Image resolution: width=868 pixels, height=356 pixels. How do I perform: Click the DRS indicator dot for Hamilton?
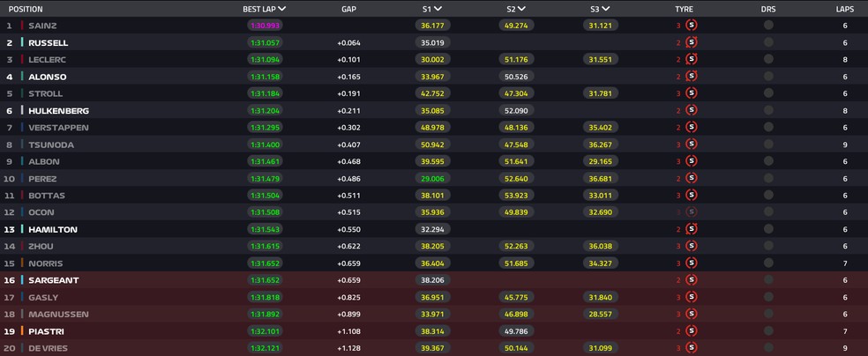(768, 229)
